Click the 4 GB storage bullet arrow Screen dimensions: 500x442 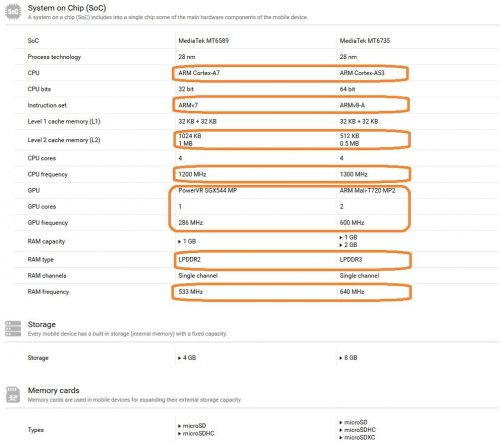coord(180,358)
